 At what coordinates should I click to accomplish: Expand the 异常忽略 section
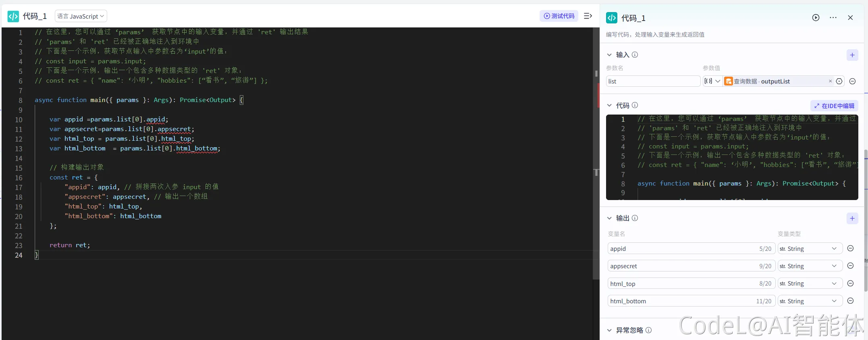click(x=609, y=330)
